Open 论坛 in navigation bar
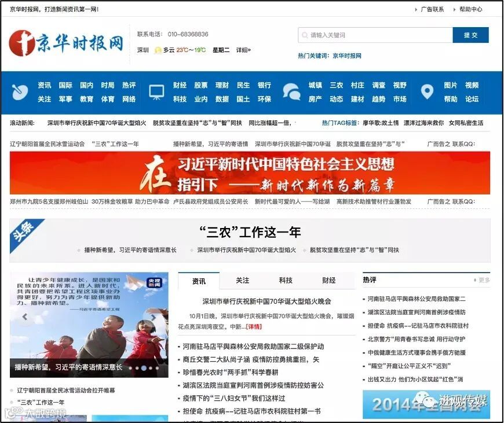 (x=472, y=100)
